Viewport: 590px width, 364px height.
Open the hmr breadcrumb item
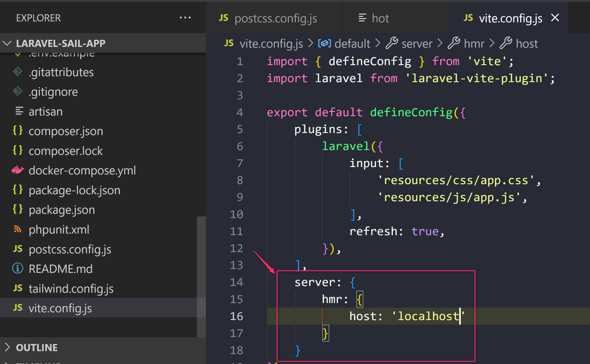474,43
